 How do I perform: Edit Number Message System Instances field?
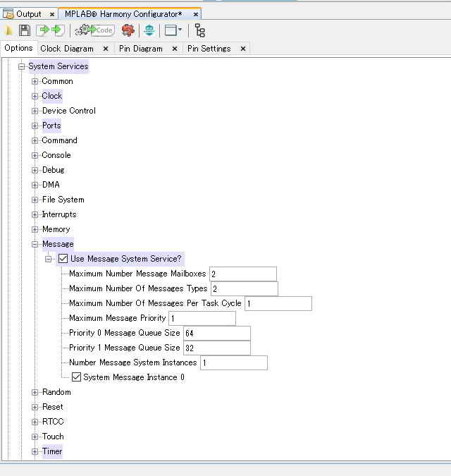(234, 362)
